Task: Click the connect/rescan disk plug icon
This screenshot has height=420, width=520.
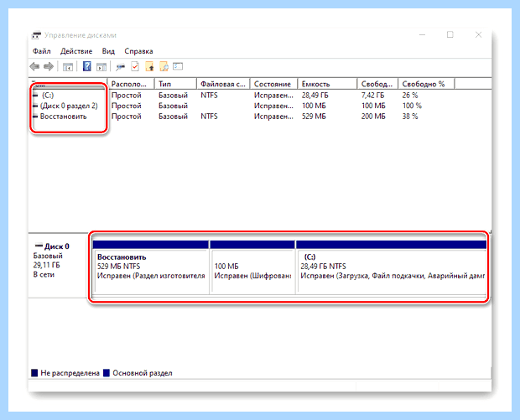Action: 121,67
